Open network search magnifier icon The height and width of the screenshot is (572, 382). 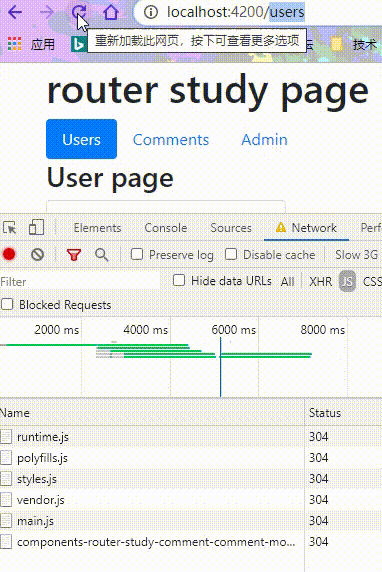tap(101, 255)
